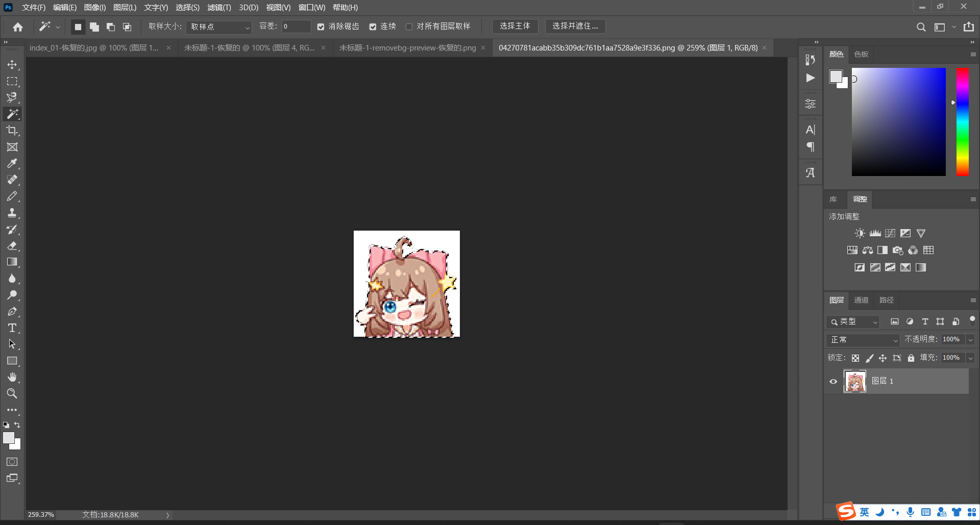980x525 pixels.
Task: Select the Crop tool
Action: (x=12, y=130)
